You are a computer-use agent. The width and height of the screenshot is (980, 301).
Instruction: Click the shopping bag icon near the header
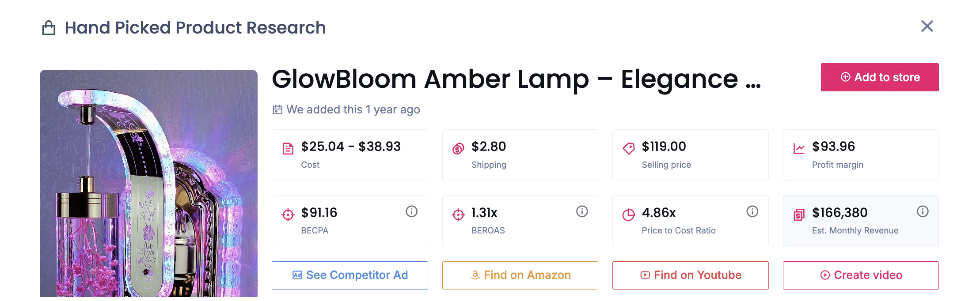tap(48, 27)
